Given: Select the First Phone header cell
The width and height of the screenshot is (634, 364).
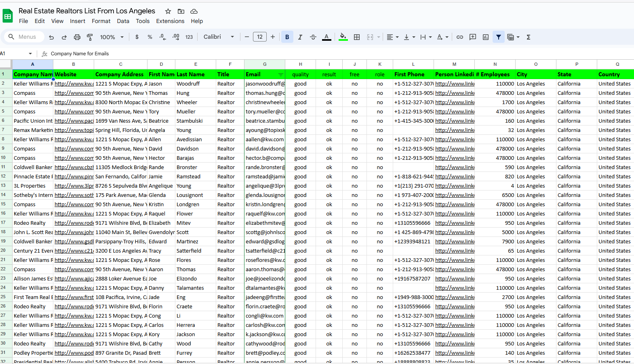Looking at the screenshot, I should (413, 74).
